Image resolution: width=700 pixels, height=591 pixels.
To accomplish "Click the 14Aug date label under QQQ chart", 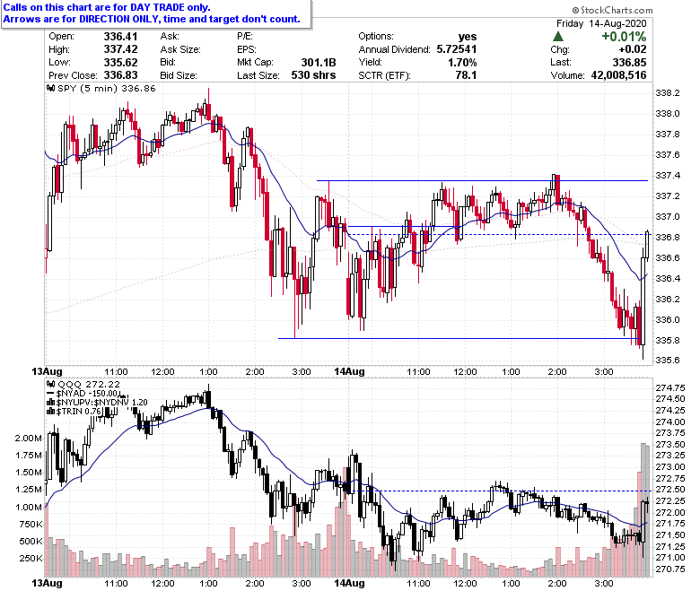I will coord(350,584).
